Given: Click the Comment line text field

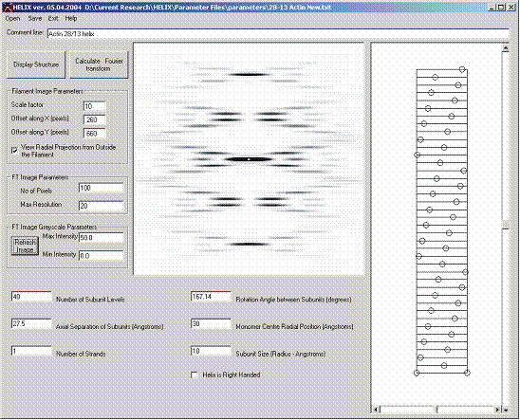Looking at the screenshot, I should pos(278,33).
